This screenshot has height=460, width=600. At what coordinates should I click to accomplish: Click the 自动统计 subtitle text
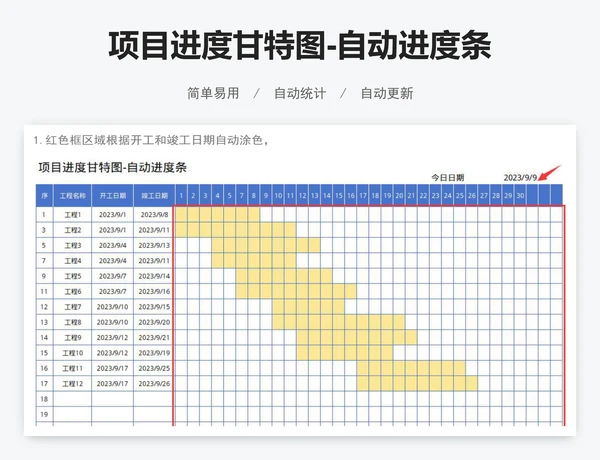point(300,93)
